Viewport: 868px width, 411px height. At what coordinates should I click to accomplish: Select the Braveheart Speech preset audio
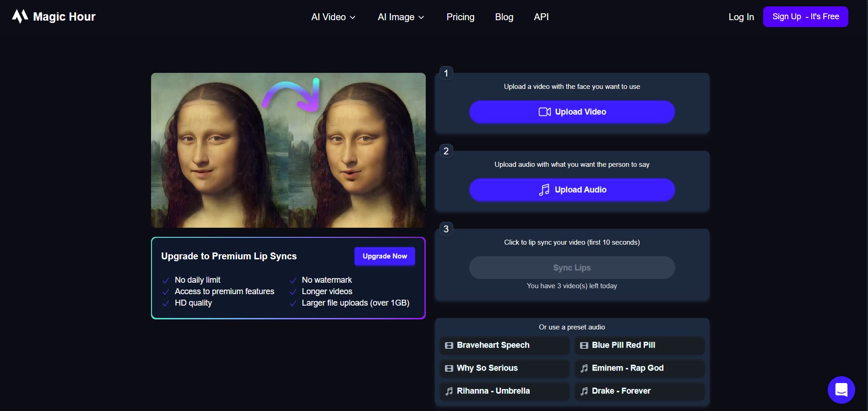tap(505, 345)
